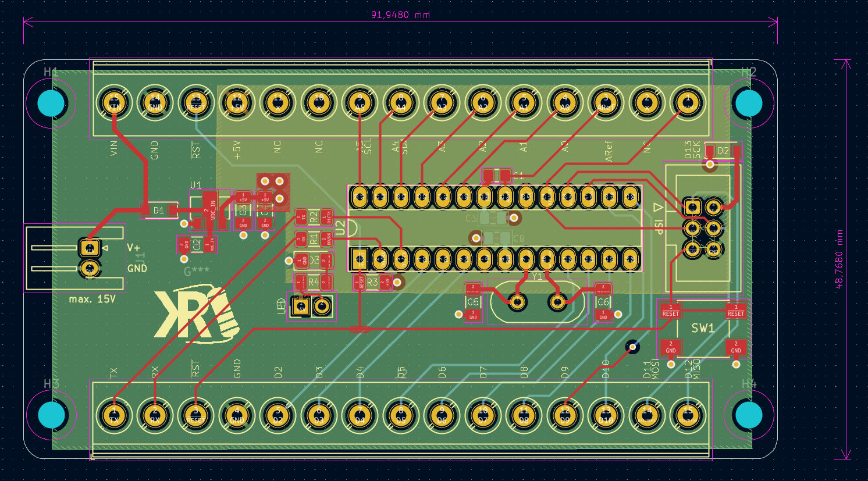The width and height of the screenshot is (868, 481).
Task: Select the Y1 crystal label
Action: pos(537,276)
